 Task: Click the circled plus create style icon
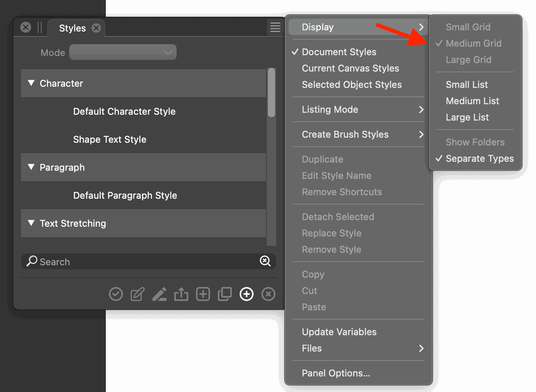pyautogui.click(x=247, y=294)
